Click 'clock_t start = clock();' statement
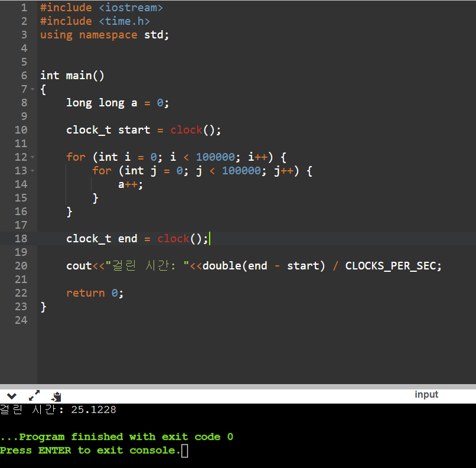Viewport: 476px width, 468px height. [x=144, y=130]
